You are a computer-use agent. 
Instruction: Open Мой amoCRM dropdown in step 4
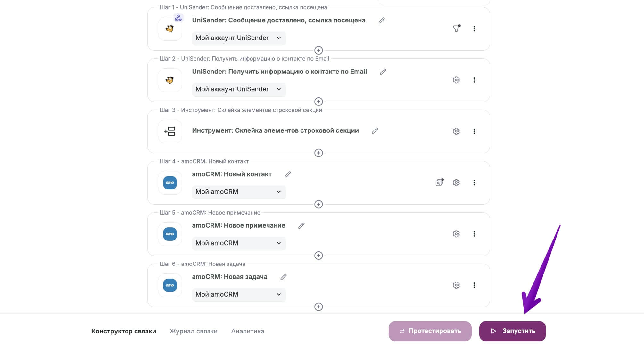[x=239, y=192]
